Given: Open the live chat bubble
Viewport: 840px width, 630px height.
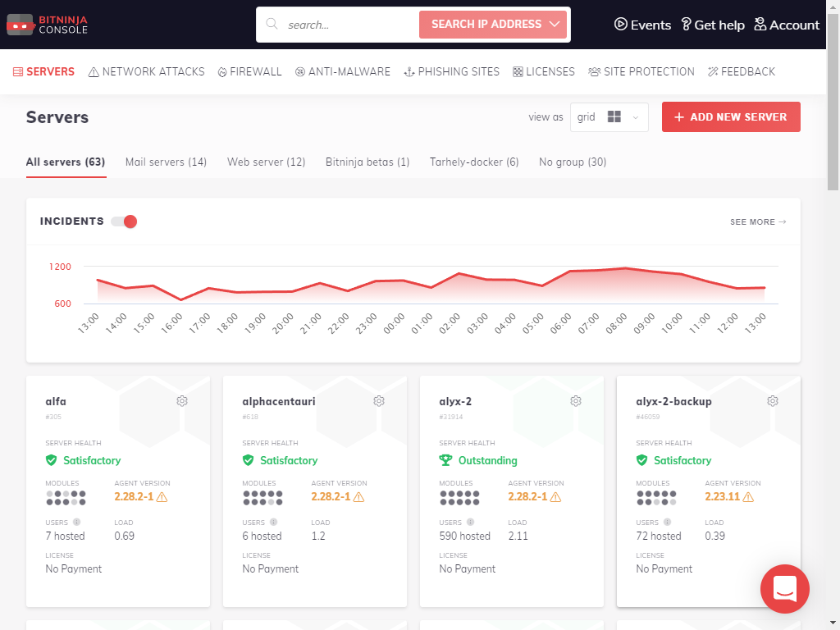Looking at the screenshot, I should [784, 588].
